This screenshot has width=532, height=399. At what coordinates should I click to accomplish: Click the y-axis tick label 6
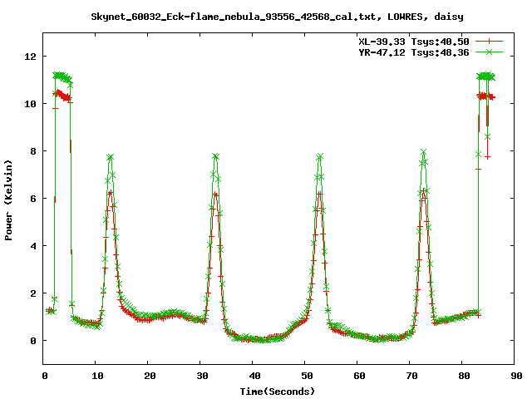pos(33,199)
